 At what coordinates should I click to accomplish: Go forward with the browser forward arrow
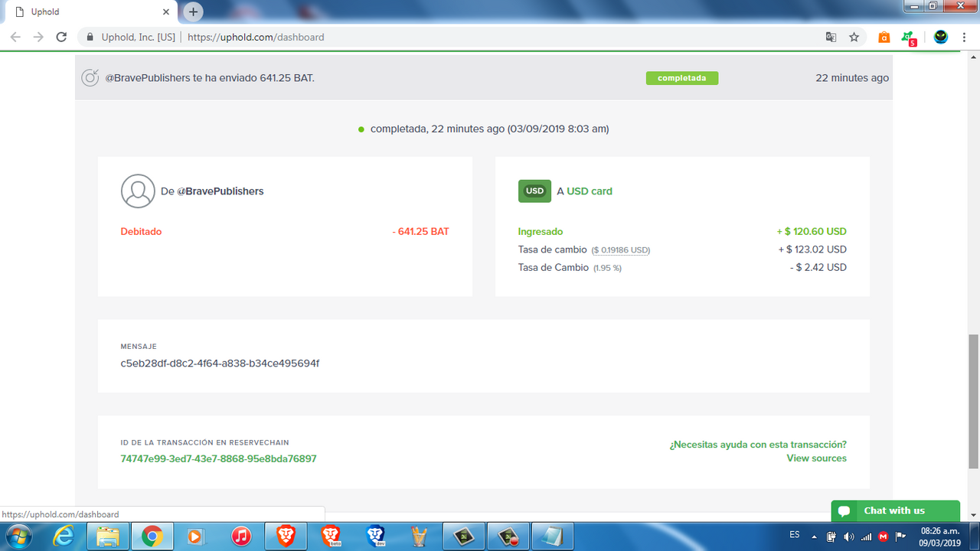[x=38, y=37]
